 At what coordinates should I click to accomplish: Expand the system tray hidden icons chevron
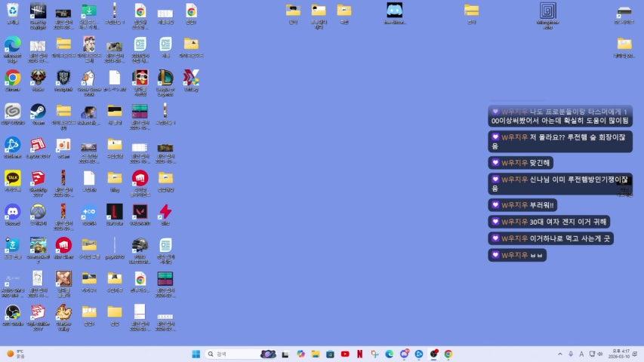click(x=559, y=354)
